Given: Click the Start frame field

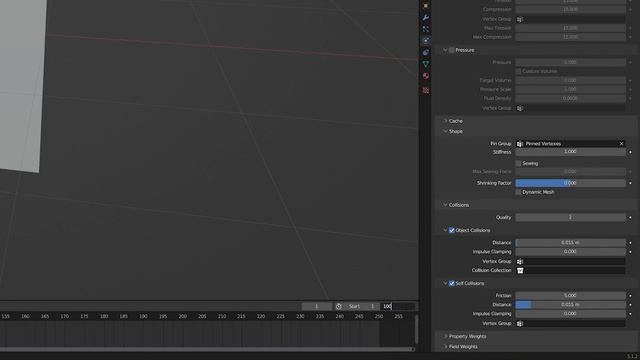Looking at the screenshot, I should (x=361, y=306).
